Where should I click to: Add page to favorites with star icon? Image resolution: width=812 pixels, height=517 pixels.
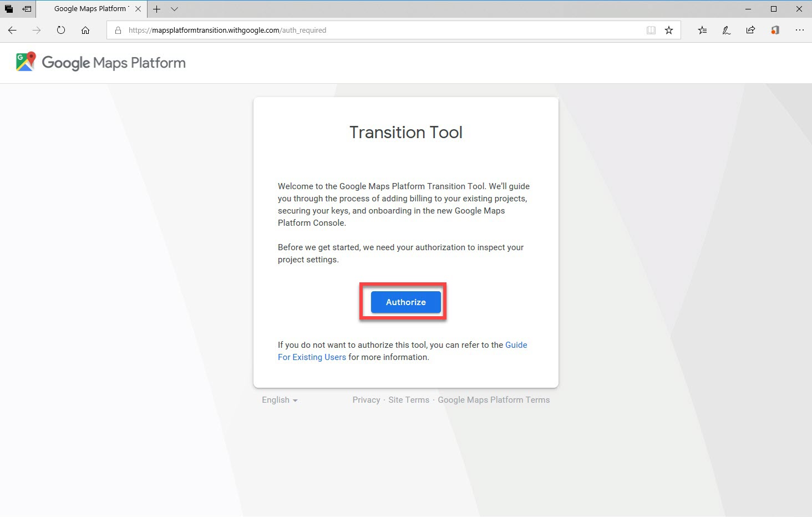[669, 31]
